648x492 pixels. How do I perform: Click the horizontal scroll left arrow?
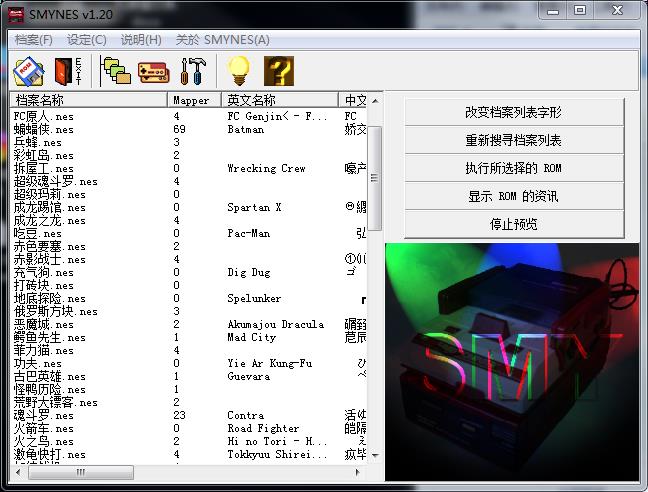point(18,472)
